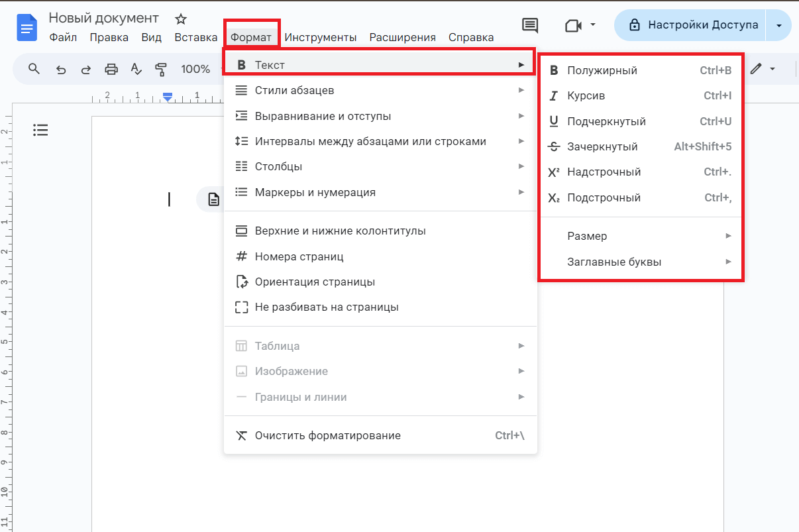Open the Справка menu

click(x=470, y=37)
